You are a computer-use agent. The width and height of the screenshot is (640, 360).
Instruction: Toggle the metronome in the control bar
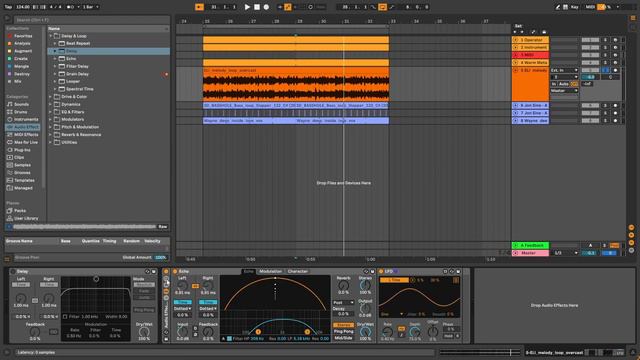pyautogui.click(x=70, y=7)
